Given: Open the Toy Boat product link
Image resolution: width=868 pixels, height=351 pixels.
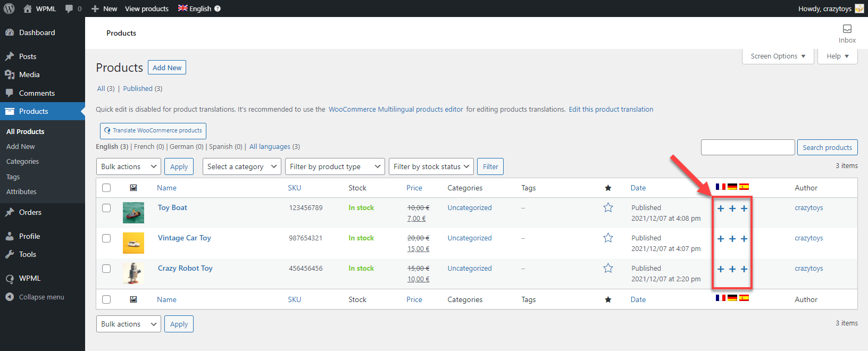Looking at the screenshot, I should pos(172,208).
